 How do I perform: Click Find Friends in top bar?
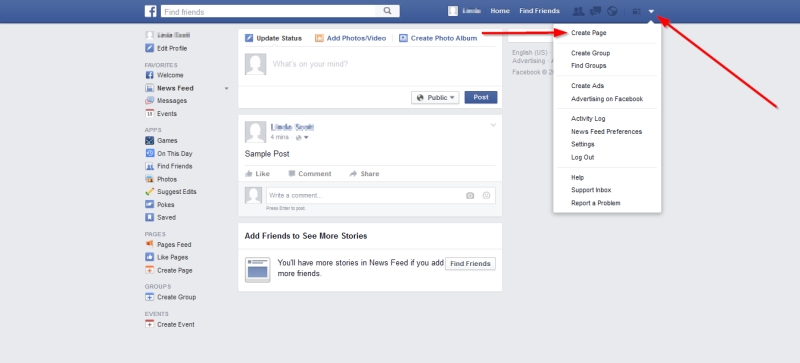pos(539,11)
